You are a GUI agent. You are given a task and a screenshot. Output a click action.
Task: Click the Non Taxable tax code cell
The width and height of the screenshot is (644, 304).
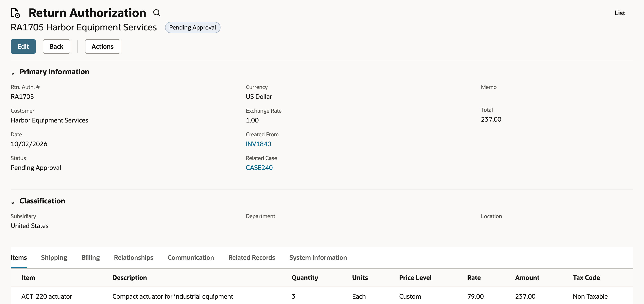[x=590, y=296]
